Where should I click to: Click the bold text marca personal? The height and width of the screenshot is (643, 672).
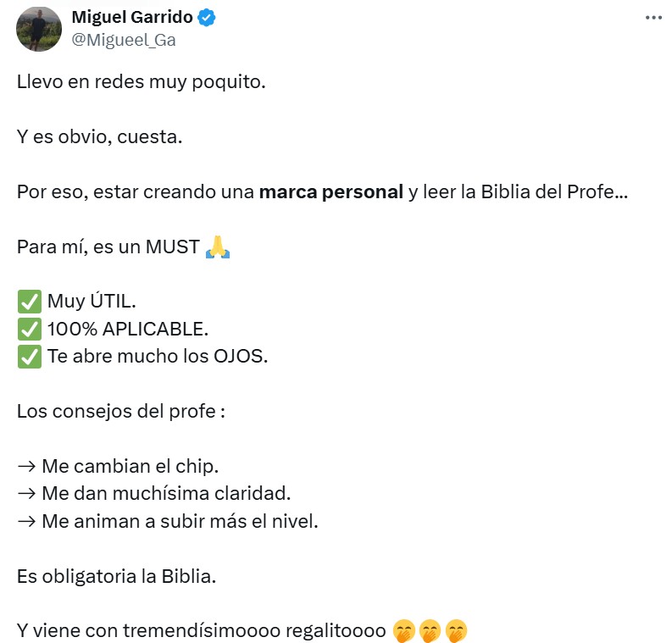330,191
